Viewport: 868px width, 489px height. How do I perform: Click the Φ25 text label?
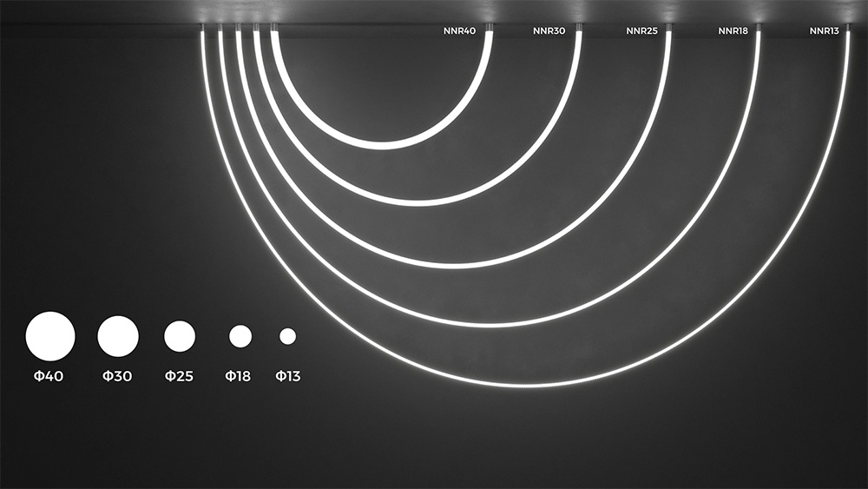(179, 377)
